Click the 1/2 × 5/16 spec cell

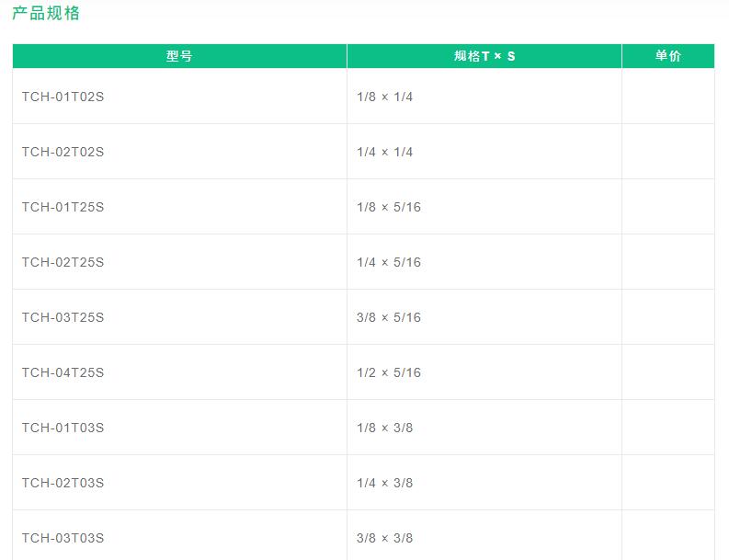(x=484, y=372)
